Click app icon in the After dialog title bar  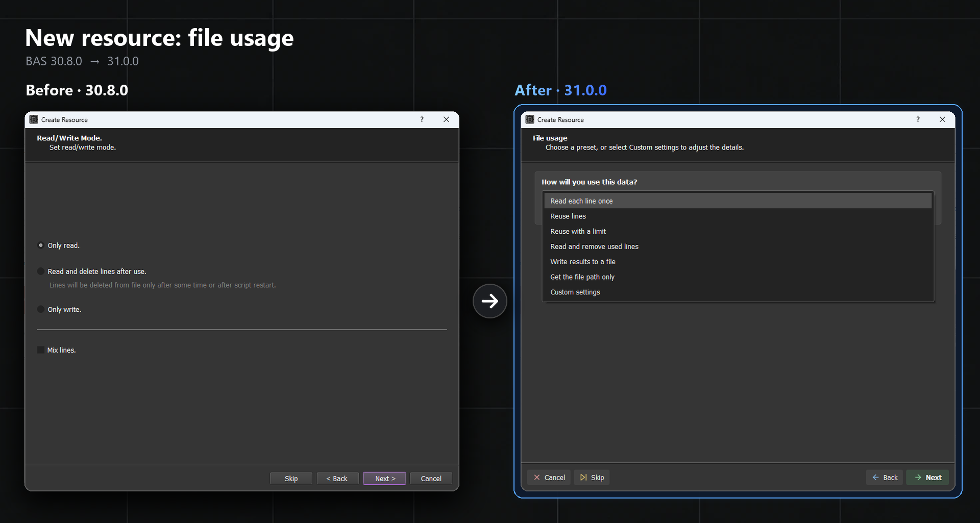click(530, 119)
